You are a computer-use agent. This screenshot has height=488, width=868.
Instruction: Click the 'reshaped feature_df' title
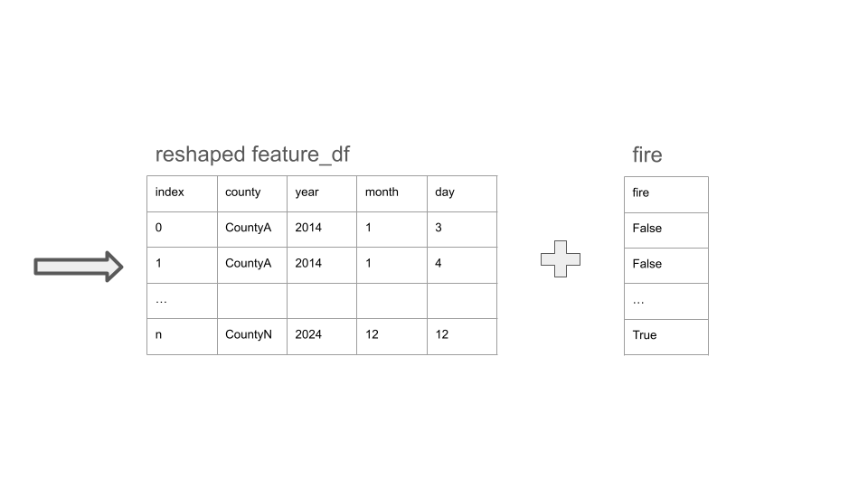(x=252, y=155)
